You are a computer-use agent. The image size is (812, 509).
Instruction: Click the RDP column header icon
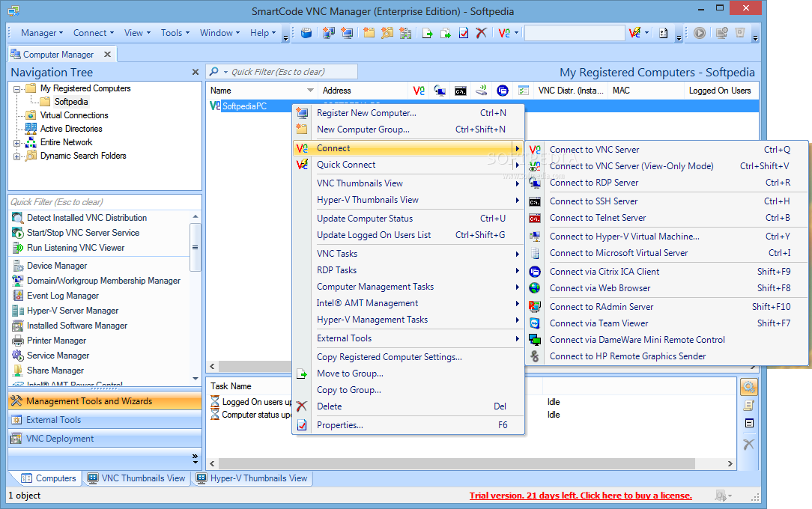[440, 91]
